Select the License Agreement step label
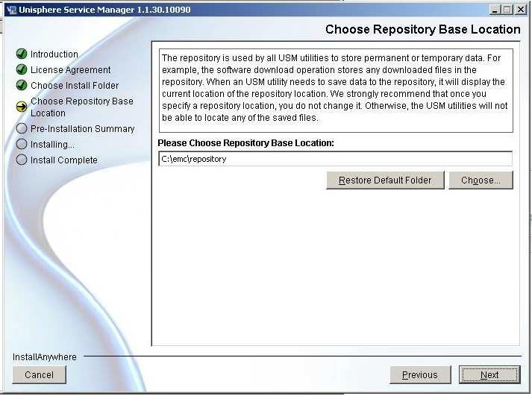 coord(71,70)
